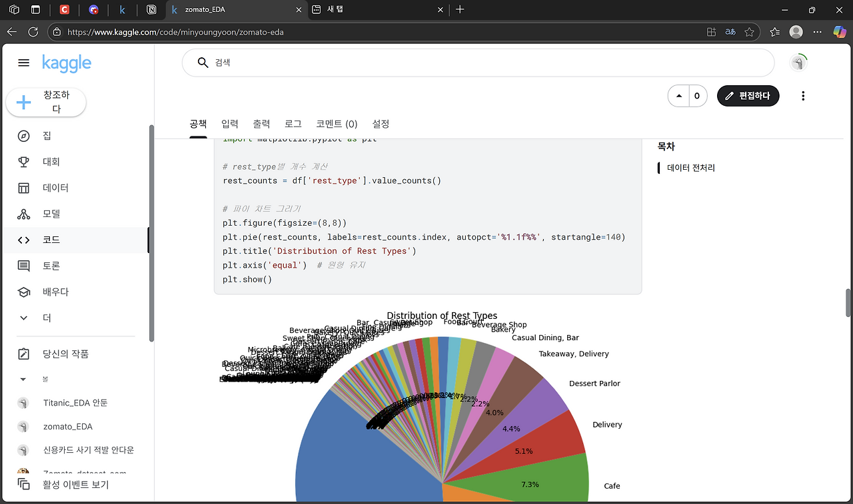
Task: Click the compass icon beside 집
Action: (24, 136)
